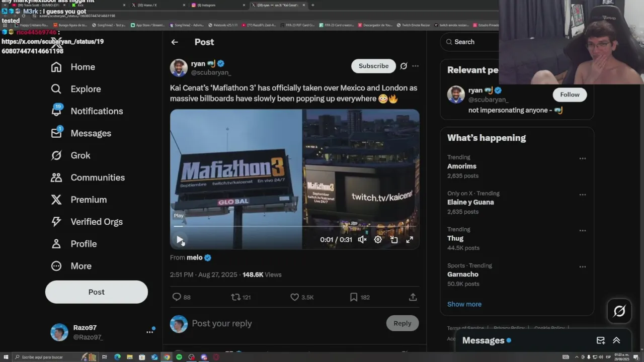Play the Mafiathon 3 video
This screenshot has height=362, width=644.
(x=180, y=240)
